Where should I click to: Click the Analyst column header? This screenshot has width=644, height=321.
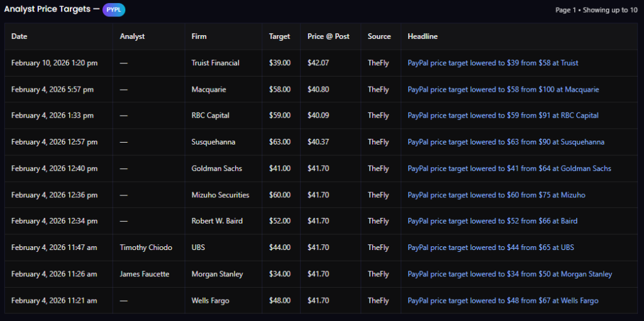[x=132, y=36]
